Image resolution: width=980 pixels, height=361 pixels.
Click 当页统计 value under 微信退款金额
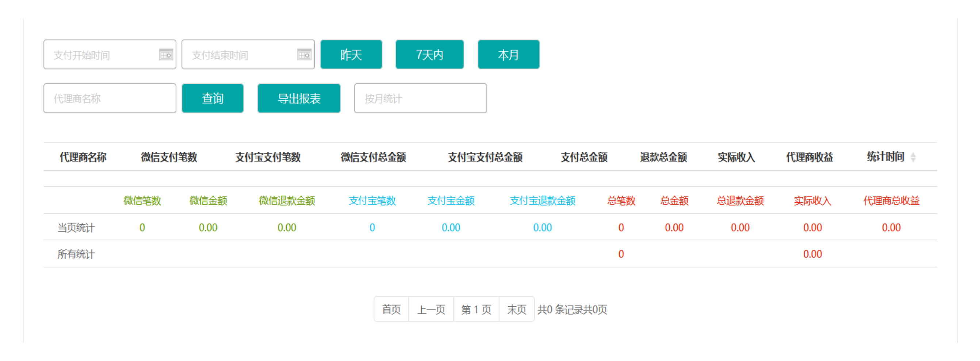tap(287, 227)
